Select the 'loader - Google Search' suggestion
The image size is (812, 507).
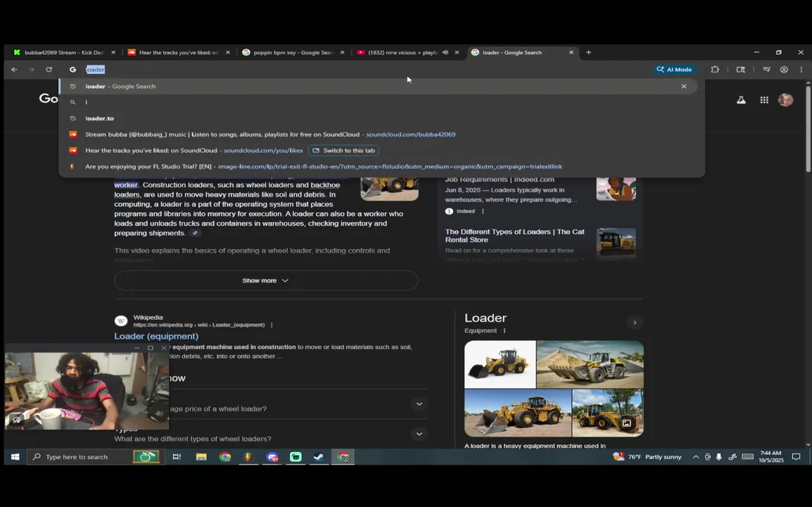coord(378,87)
